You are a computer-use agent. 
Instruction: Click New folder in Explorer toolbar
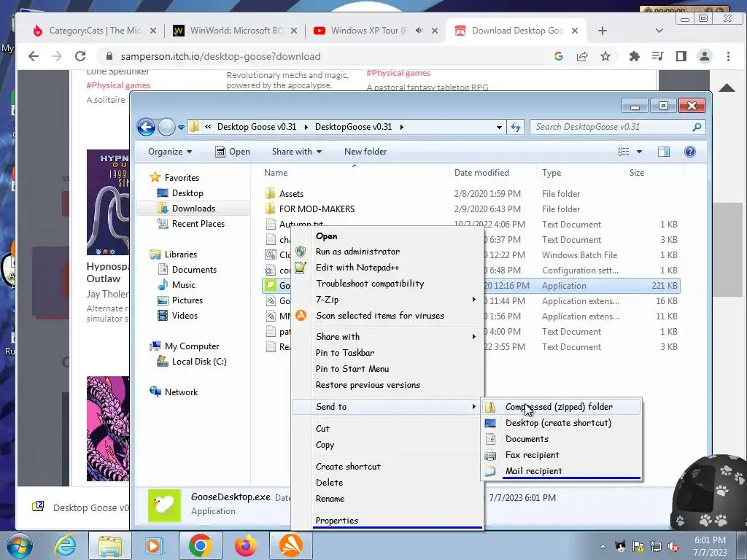pyautogui.click(x=365, y=152)
